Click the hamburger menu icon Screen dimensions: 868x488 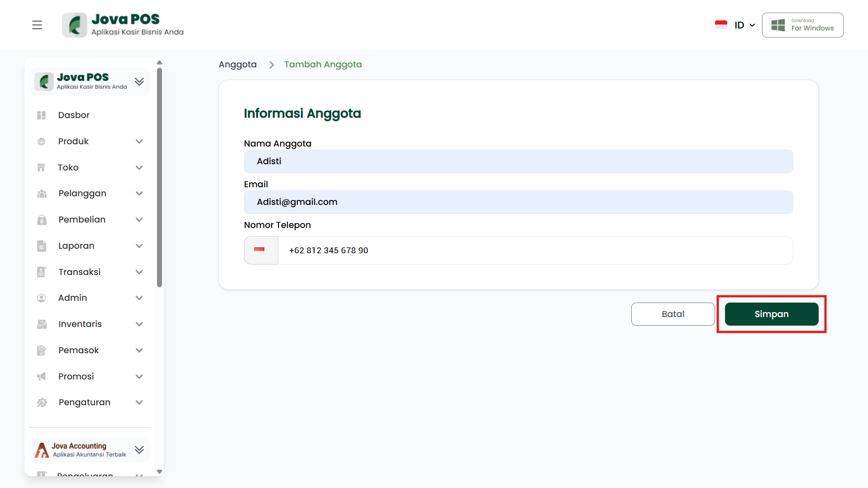pyautogui.click(x=37, y=25)
